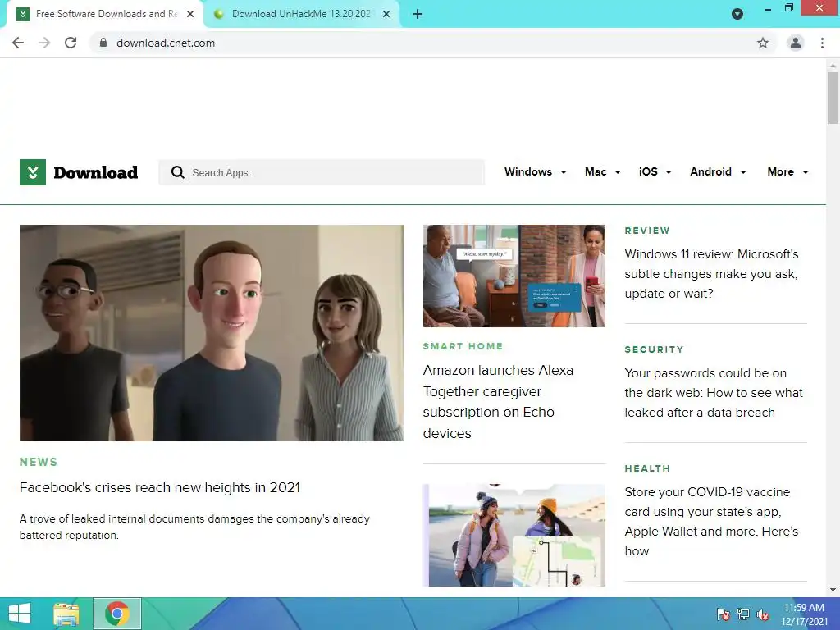Click the leaked internal documents summary text
Image resolution: width=840 pixels, height=630 pixels.
194,527
